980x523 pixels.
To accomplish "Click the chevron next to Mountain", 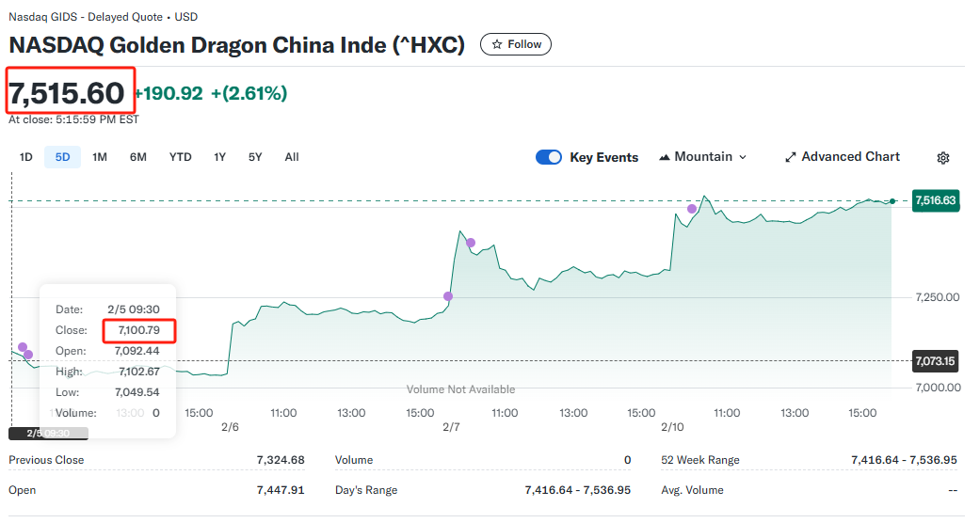I will [x=743, y=157].
